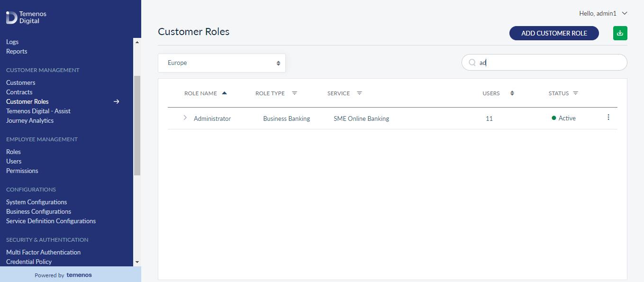The image size is (644, 282).
Task: Open the three-dot menu for Administrator row
Action: pyautogui.click(x=608, y=118)
